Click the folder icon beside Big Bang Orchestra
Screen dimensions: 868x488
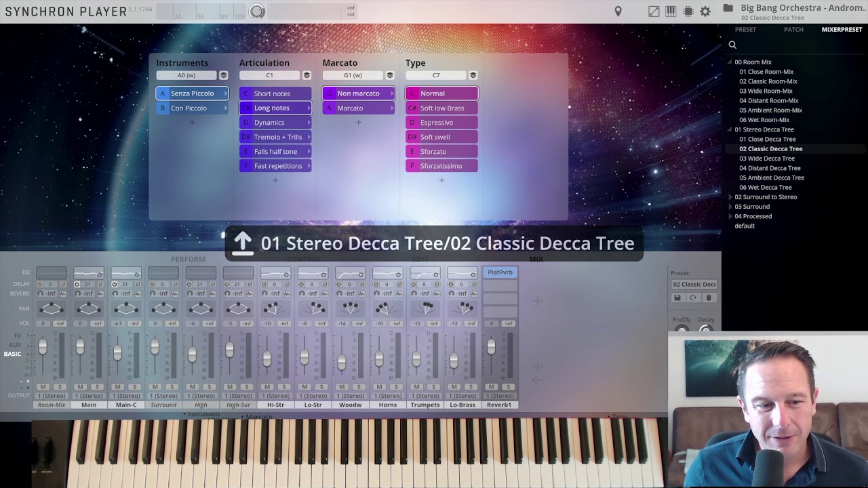728,8
